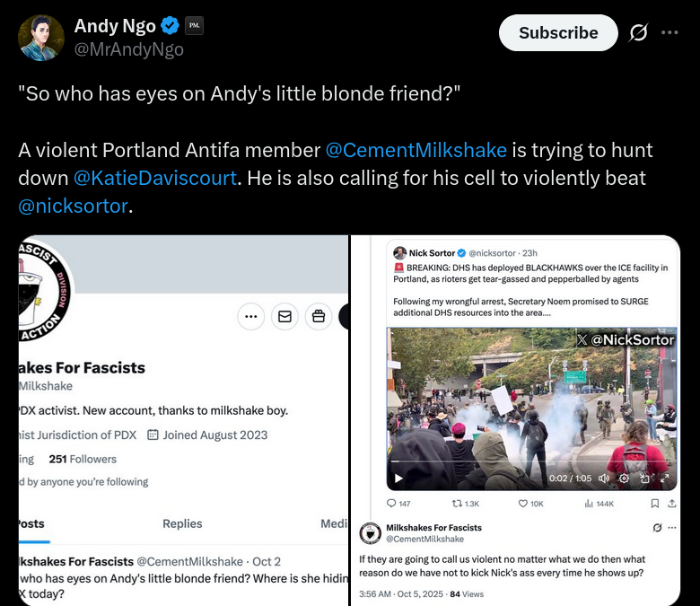700x606 pixels.
Task: Open the @KatieDaviscourt mention link
Action: pyautogui.click(x=154, y=178)
